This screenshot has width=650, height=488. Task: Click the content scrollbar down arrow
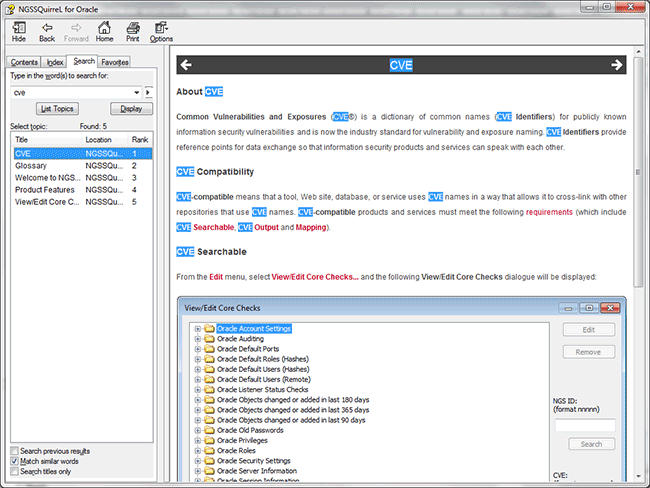coord(638,476)
